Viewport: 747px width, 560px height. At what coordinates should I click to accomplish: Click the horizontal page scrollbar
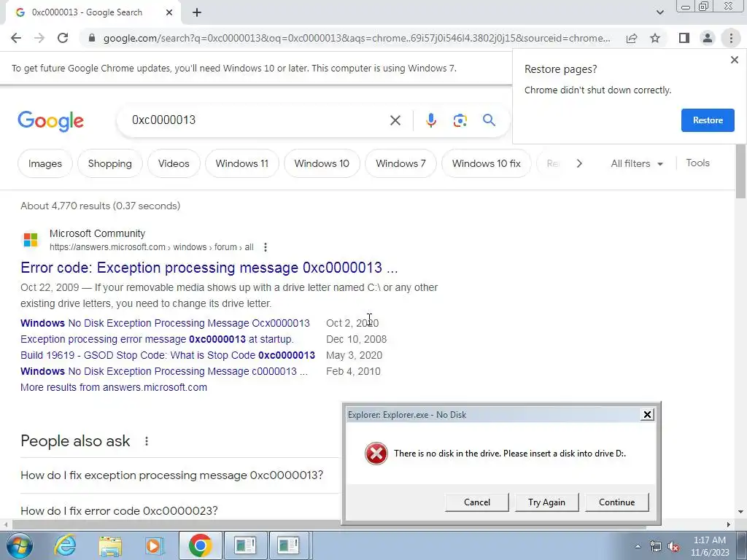point(329,525)
